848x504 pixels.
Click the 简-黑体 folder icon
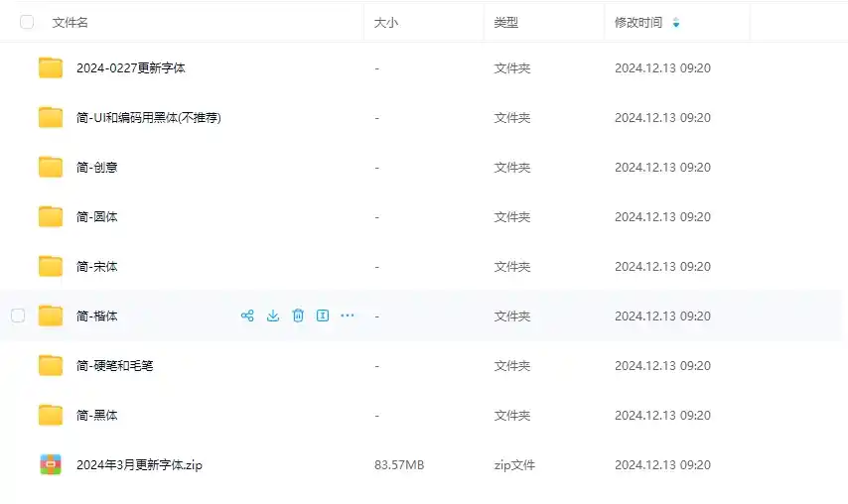(51, 415)
